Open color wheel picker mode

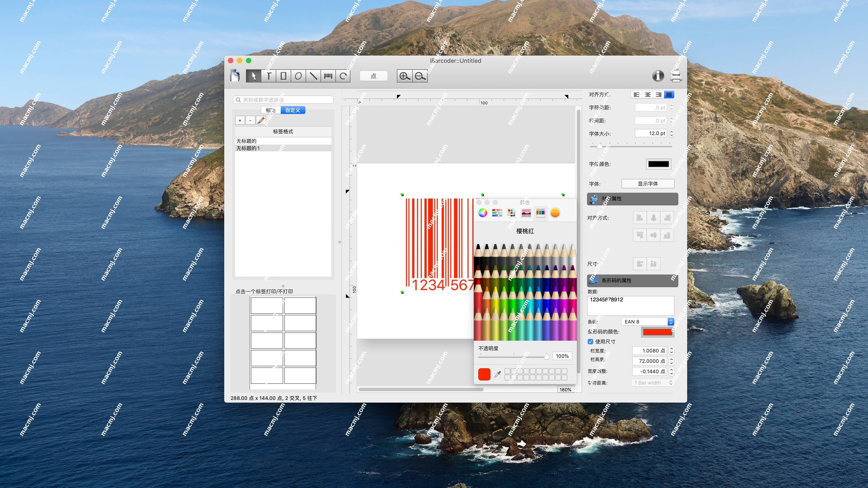[x=483, y=213]
